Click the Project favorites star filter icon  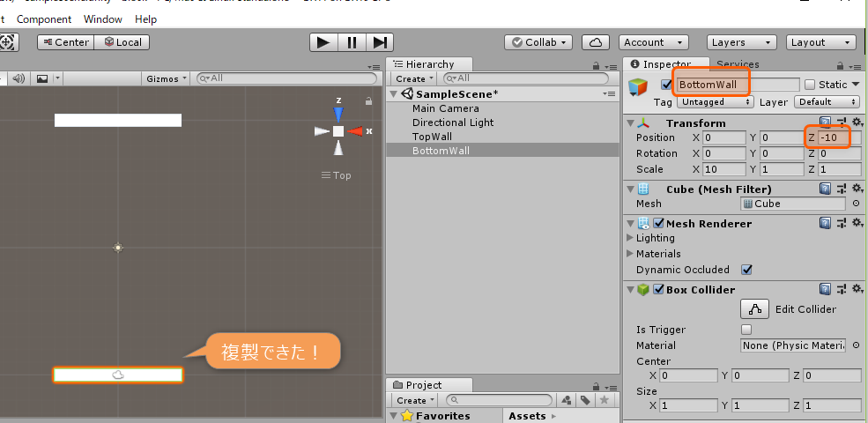605,400
